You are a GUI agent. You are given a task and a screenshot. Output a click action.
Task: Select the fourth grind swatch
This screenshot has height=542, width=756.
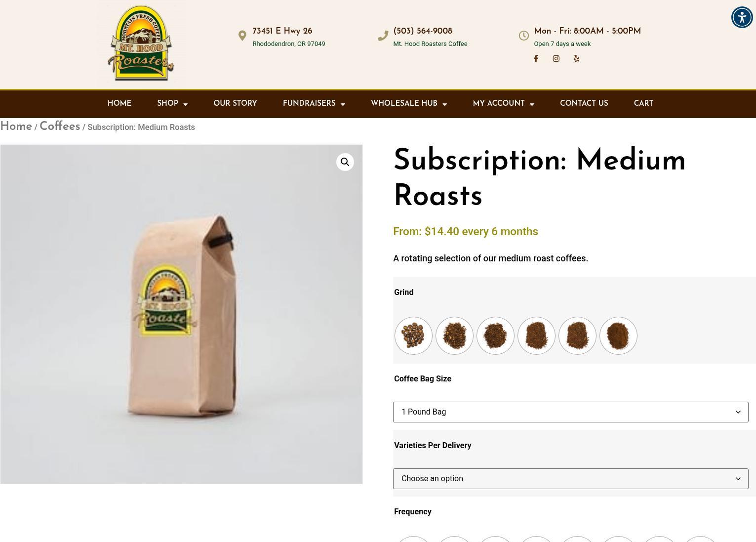click(536, 335)
